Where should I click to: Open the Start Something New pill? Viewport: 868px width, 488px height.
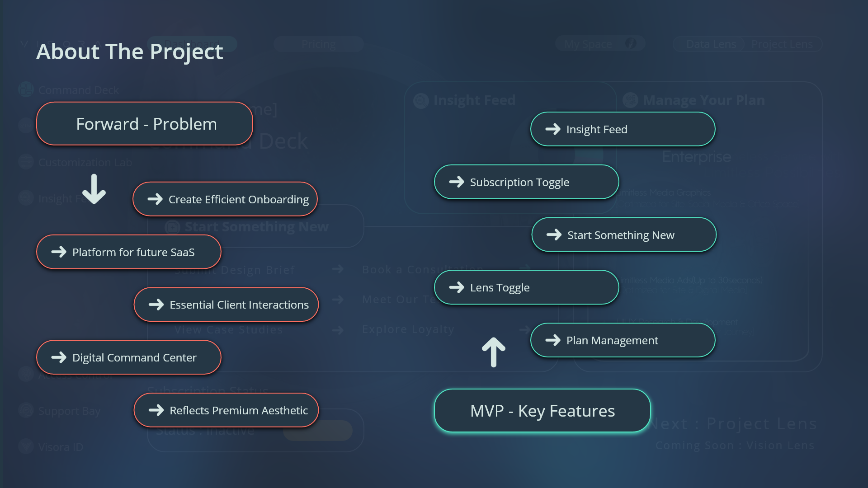(x=624, y=235)
